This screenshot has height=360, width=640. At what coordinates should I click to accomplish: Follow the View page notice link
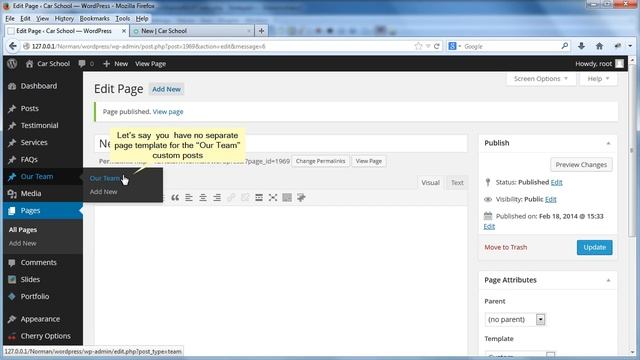pyautogui.click(x=168, y=111)
